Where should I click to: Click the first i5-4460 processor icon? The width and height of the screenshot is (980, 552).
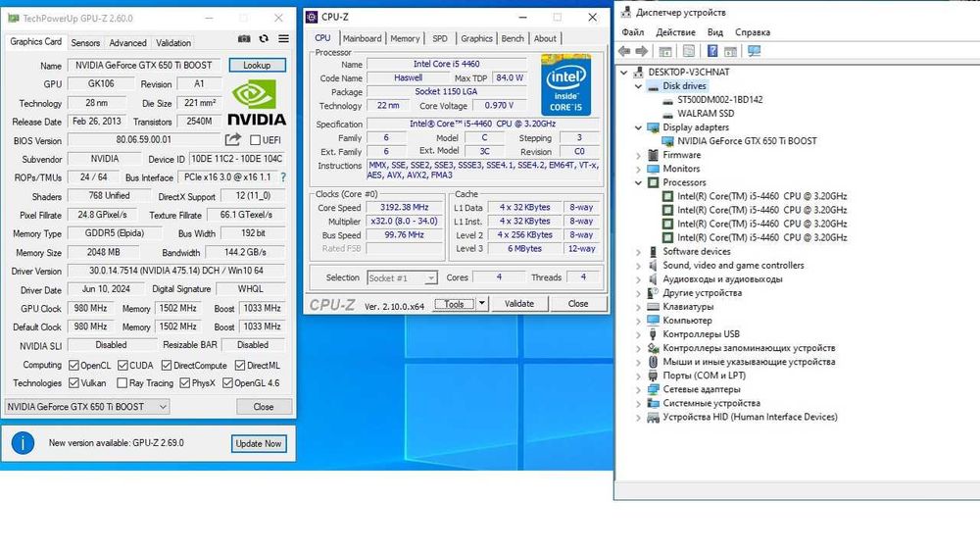click(x=667, y=196)
